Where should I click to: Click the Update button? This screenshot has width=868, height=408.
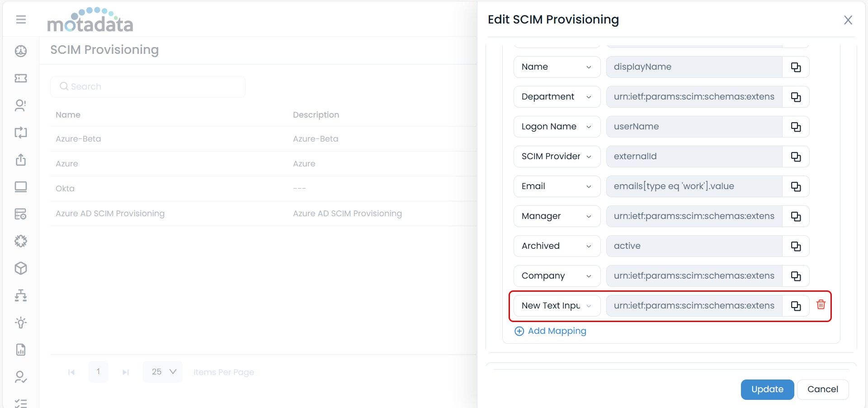(x=767, y=389)
